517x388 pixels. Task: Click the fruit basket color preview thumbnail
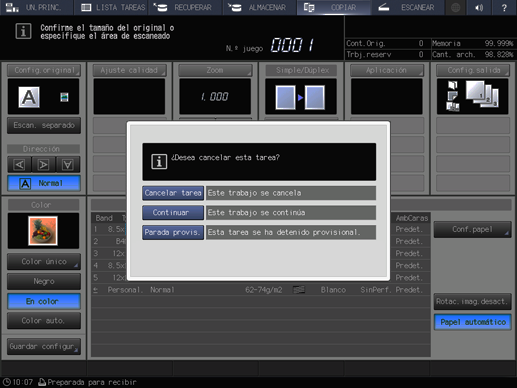[43, 231]
